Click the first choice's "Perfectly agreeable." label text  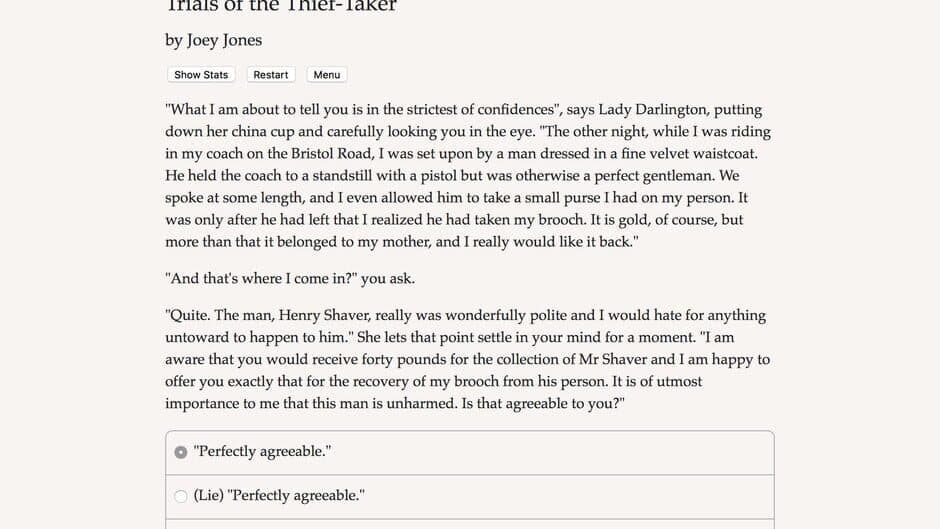coord(262,452)
